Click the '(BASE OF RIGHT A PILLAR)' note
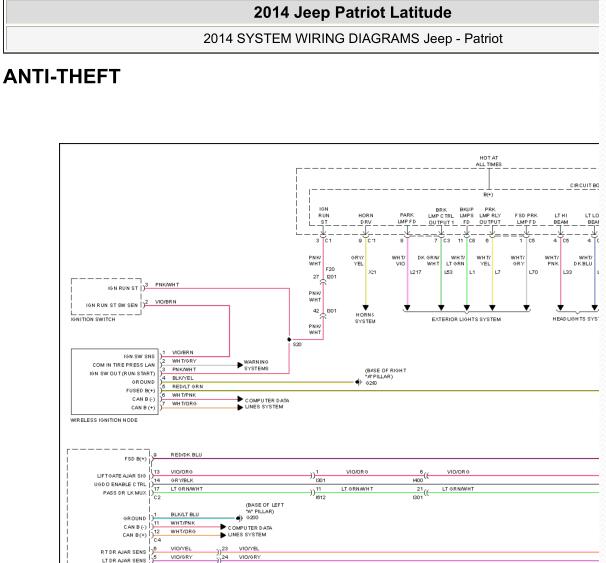This screenshot has height=563, width=606. pyautogui.click(x=385, y=373)
